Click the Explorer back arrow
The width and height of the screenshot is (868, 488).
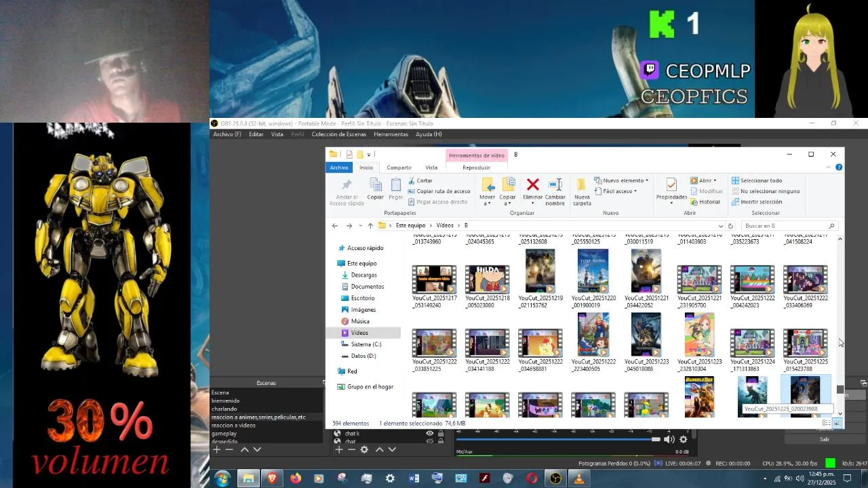[x=334, y=226]
